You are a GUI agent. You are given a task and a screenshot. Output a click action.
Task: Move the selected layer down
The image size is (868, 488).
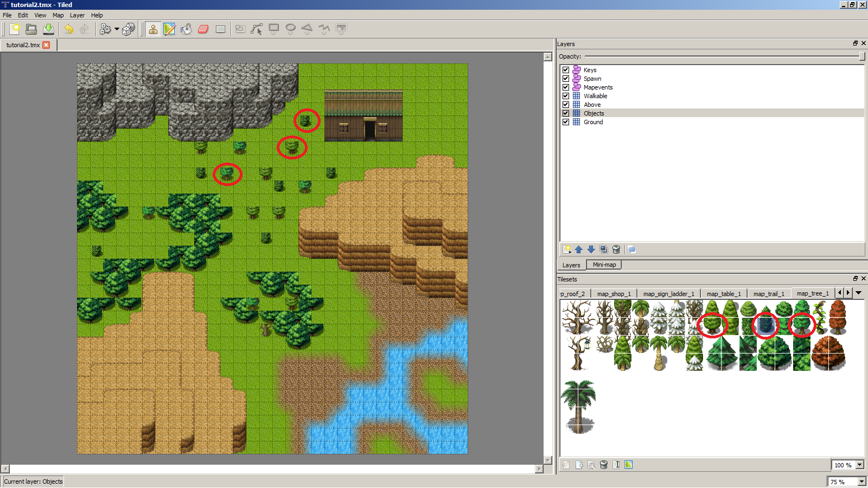click(x=591, y=249)
